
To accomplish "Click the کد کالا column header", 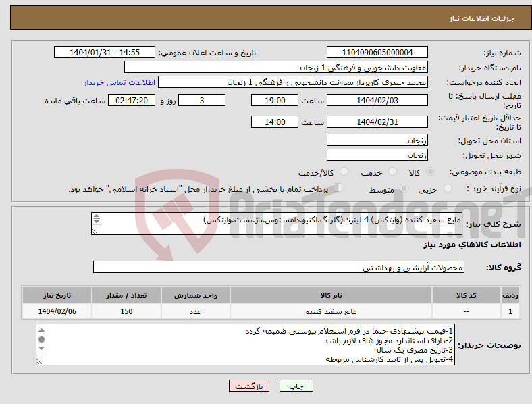I will [x=467, y=295].
